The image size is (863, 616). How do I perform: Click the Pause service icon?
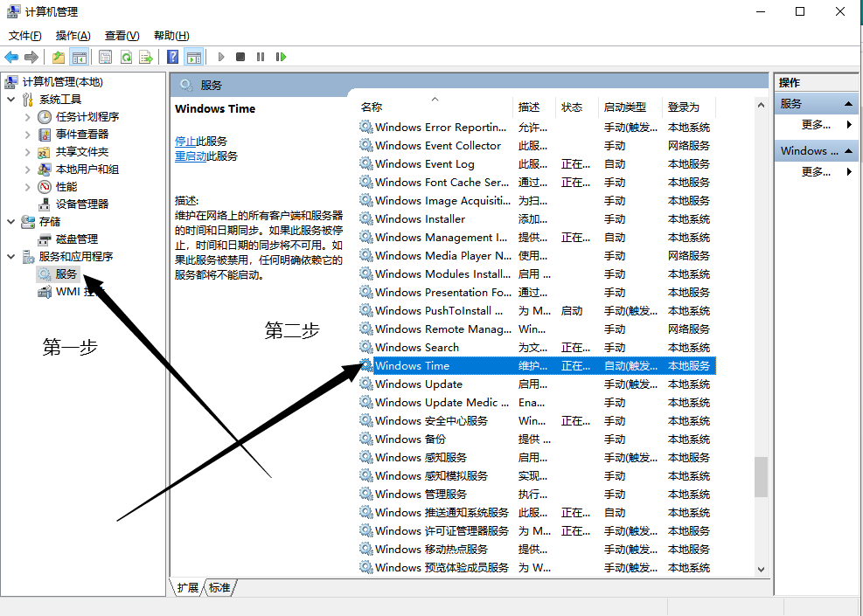261,57
